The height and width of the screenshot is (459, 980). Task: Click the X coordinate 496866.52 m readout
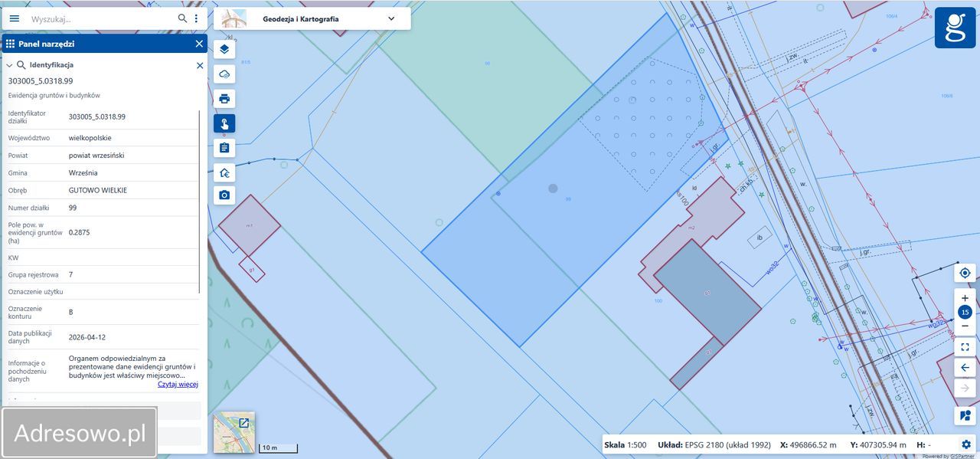(808, 445)
